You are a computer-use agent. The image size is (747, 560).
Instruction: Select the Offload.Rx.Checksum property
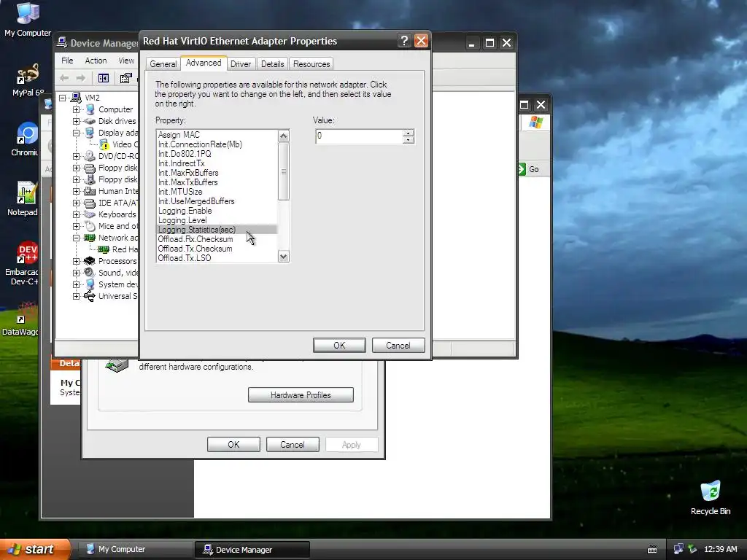pos(216,239)
